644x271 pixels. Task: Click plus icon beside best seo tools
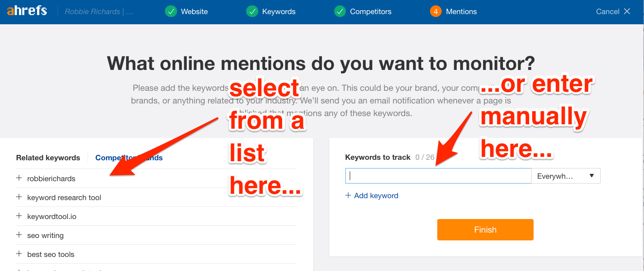pyautogui.click(x=19, y=254)
